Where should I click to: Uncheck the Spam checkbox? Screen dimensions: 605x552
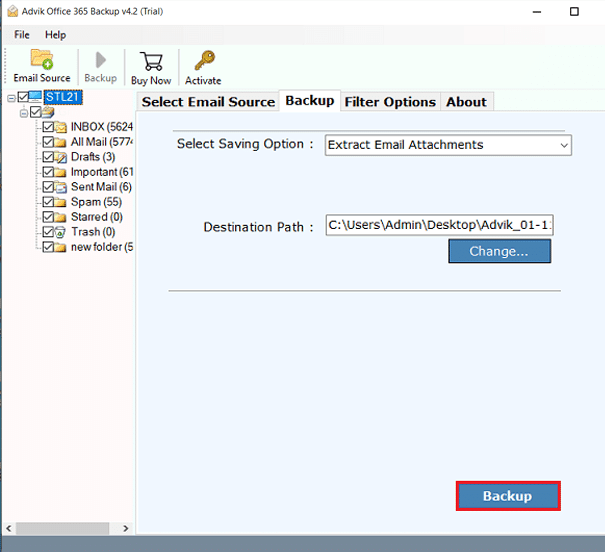pos(48,202)
